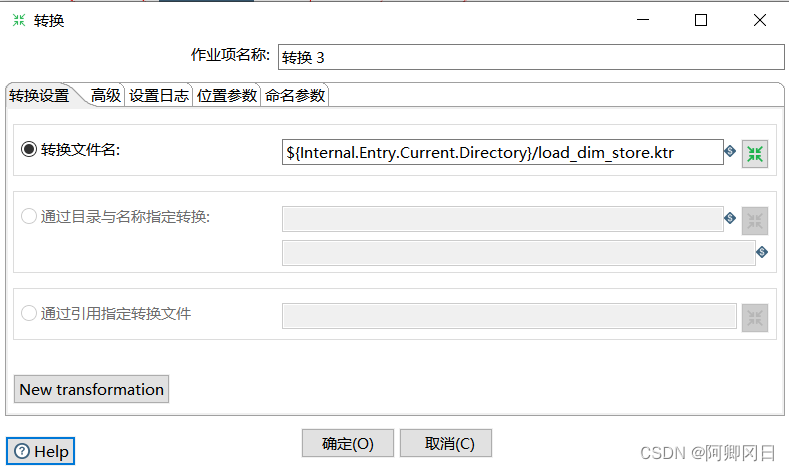The width and height of the screenshot is (789, 471).
Task: Click the browse icon for transformation by reference
Action: 755,317
